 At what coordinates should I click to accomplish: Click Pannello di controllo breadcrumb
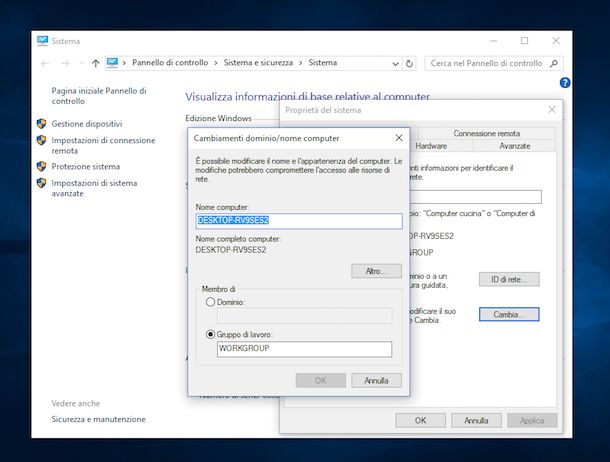(170, 63)
